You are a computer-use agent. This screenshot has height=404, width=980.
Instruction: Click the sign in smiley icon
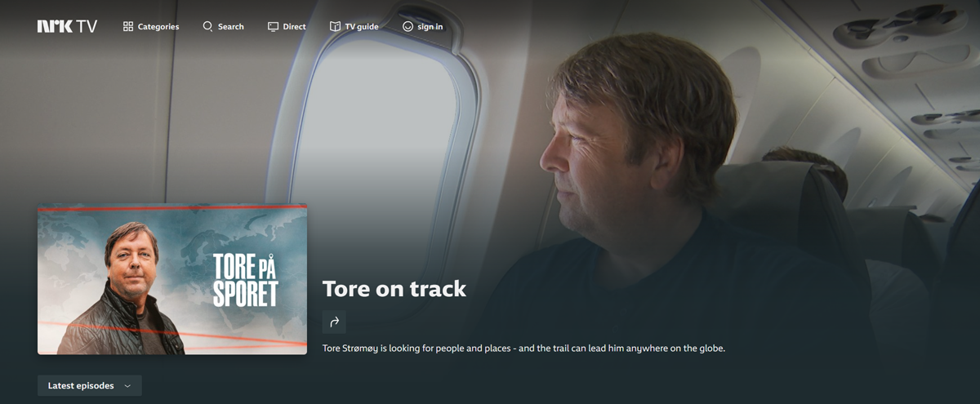point(408,26)
